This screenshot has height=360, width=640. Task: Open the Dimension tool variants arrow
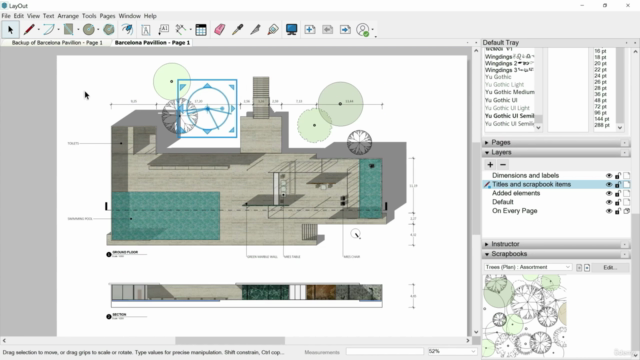coord(190,30)
